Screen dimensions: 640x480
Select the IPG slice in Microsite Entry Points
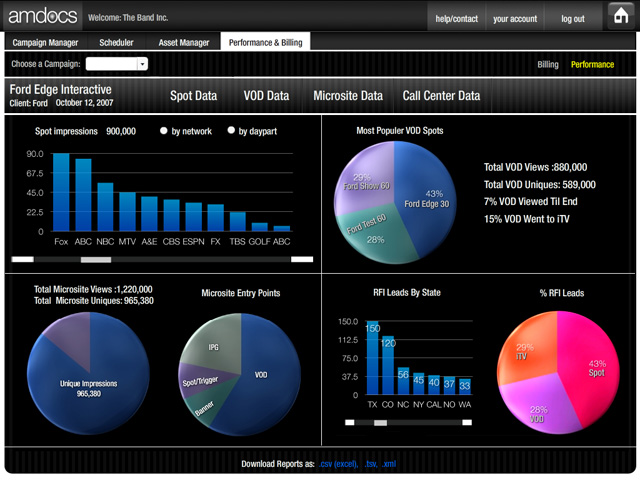[214, 345]
